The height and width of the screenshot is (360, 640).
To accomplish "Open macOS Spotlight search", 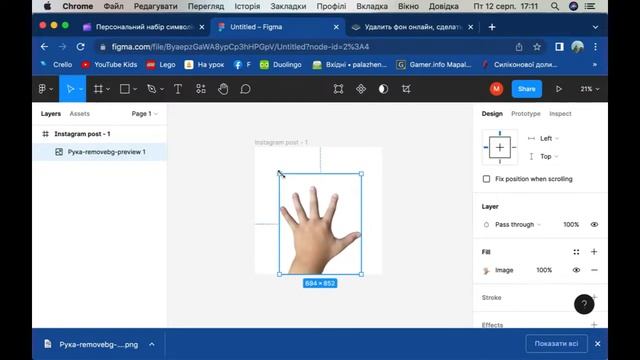I will (x=555, y=6).
